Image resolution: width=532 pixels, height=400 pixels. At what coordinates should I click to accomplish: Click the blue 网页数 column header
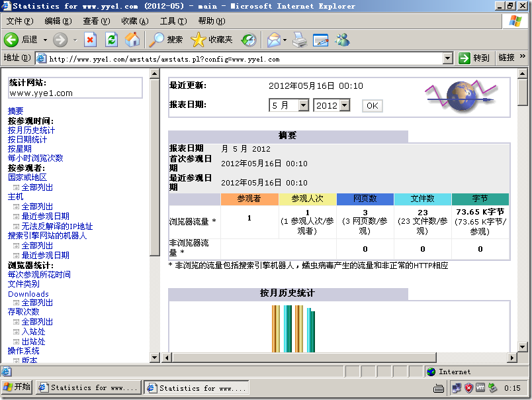click(365, 199)
